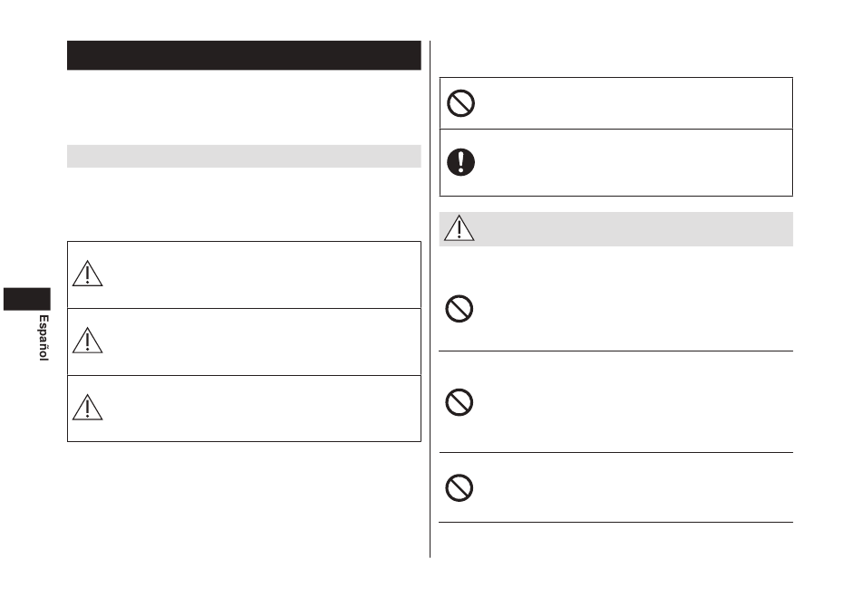Click the line below the first unboxed prohibition icon
Screen dimensions: 861x616
615,351
